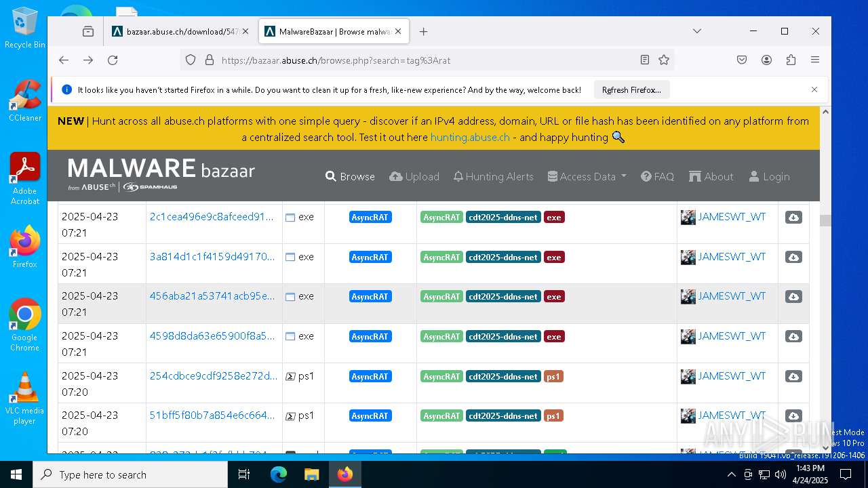
Task: Switch to bazaar.abuse.ch download tab
Action: [180, 31]
